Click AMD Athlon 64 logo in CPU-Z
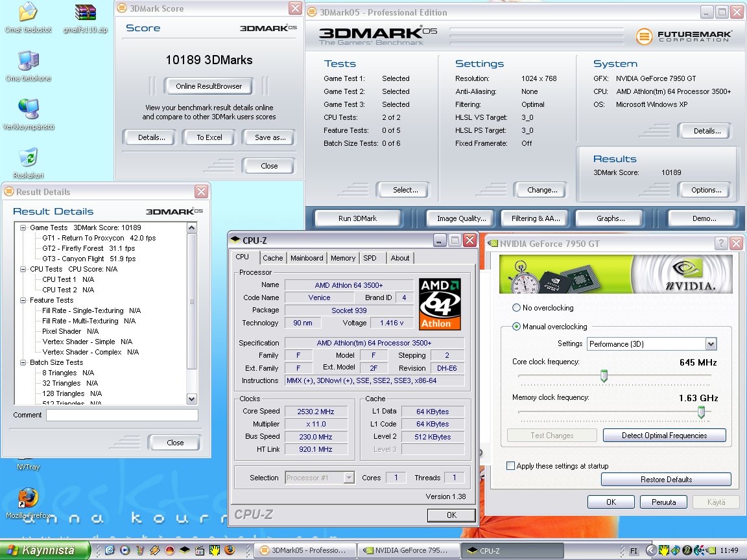This screenshot has height=560, width=747. [440, 304]
